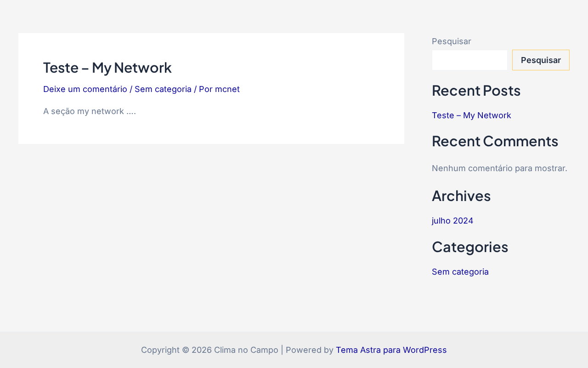
Task: Click the Nenhum comentário para mostrar text
Action: coord(499,168)
